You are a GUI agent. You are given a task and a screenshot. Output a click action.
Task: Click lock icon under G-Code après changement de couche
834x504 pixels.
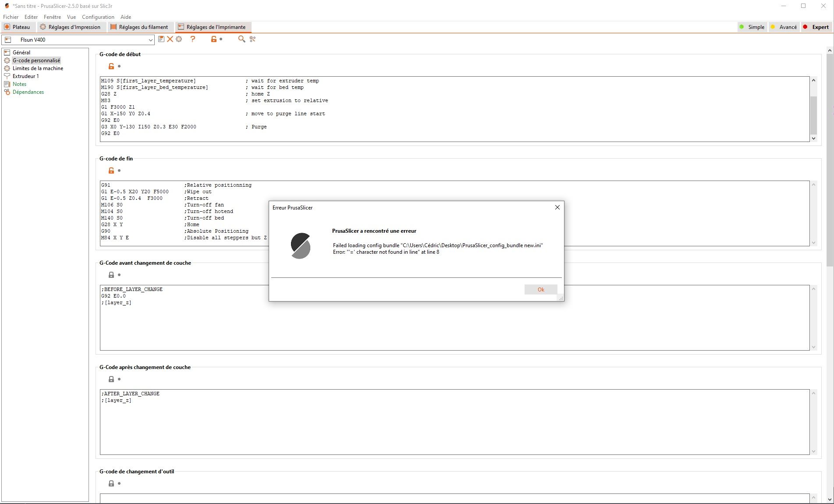pyautogui.click(x=111, y=379)
